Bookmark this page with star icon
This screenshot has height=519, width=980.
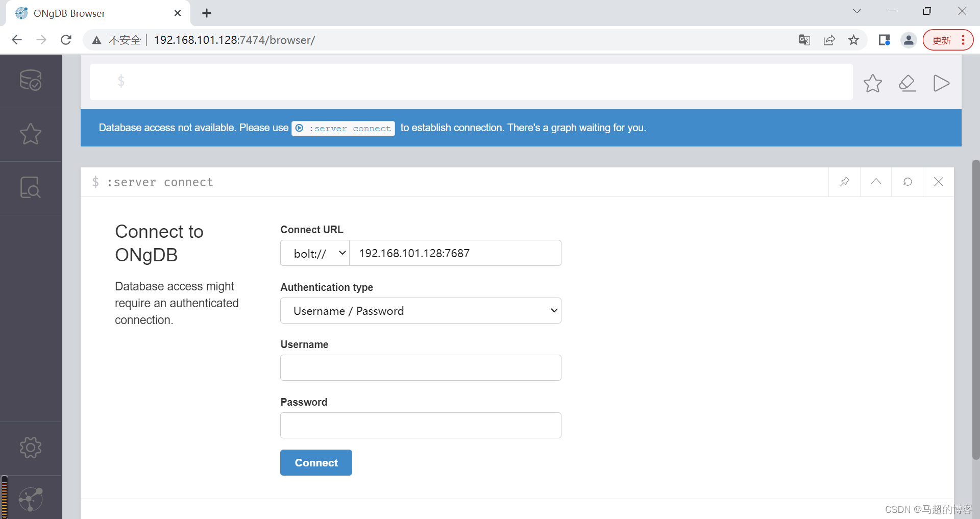pyautogui.click(x=853, y=40)
